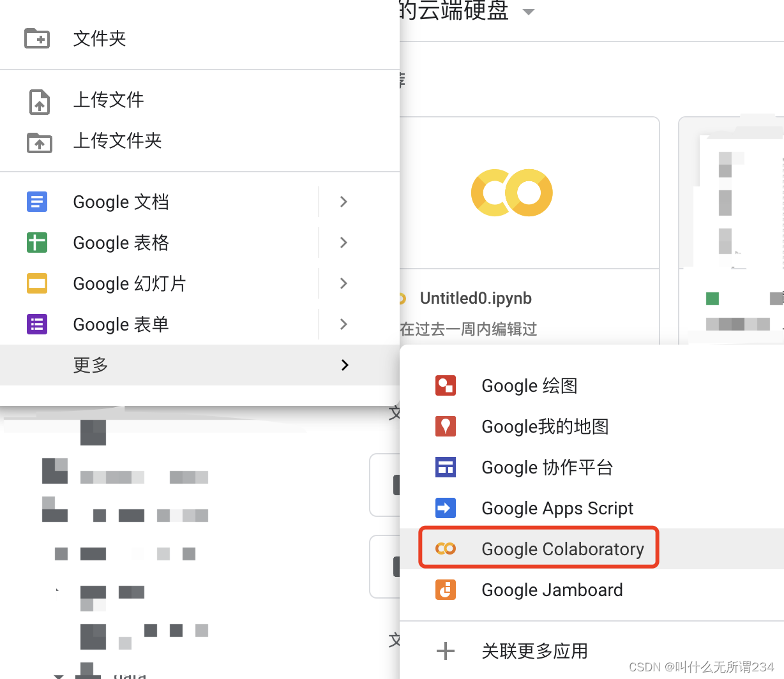The width and height of the screenshot is (784, 679).
Task: Choose Google Jamboard from submenu
Action: pos(592,590)
